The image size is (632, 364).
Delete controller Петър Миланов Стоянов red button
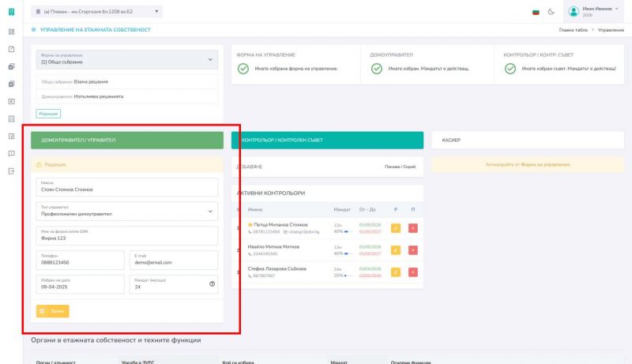(x=412, y=228)
